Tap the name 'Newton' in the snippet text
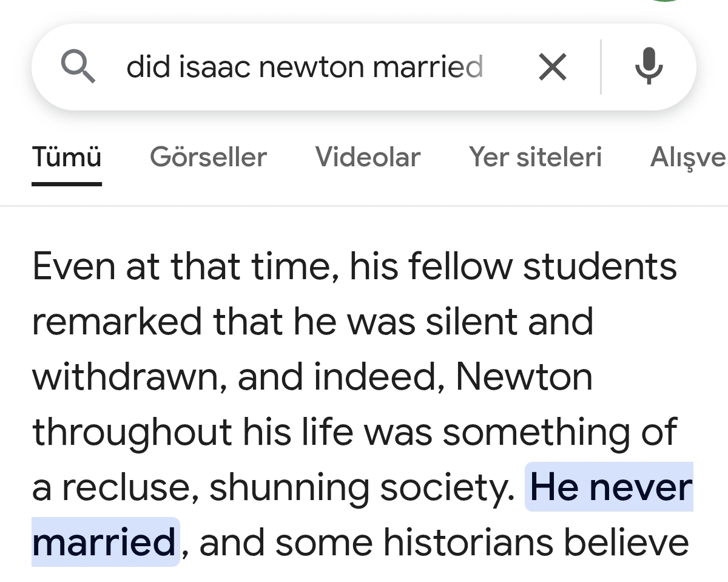The width and height of the screenshot is (728, 582). pyautogui.click(x=524, y=377)
